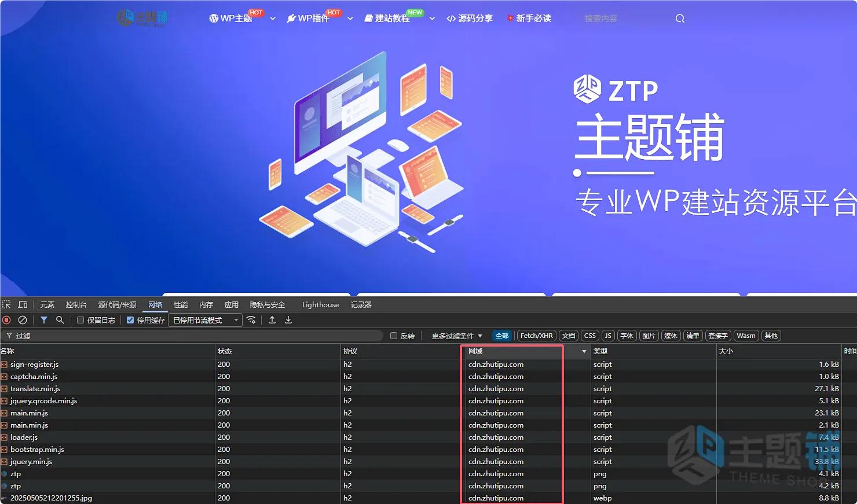Screen dimensions: 857x504
Task: Open the 记录器 tab
Action: pyautogui.click(x=361, y=304)
